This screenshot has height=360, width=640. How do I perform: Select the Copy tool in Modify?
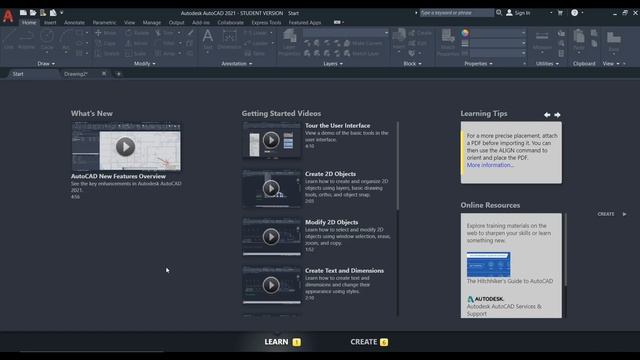[106, 43]
